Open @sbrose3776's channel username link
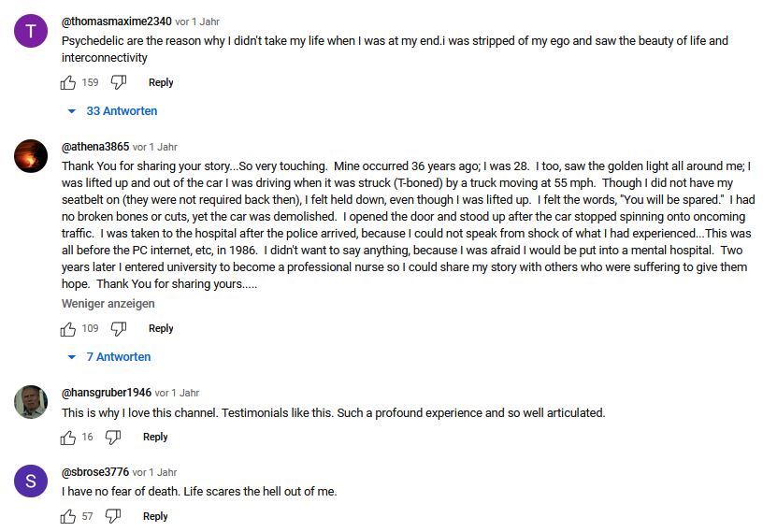The width and height of the screenshot is (777, 532). point(94,472)
